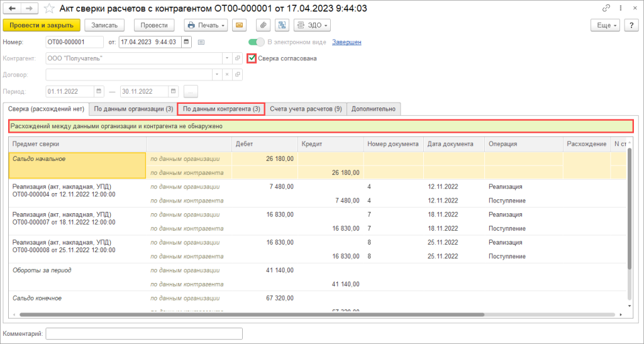Image resolution: width=644 pixels, height=344 pixels.
Task: Expand the 'Еще' menu
Action: 605,25
